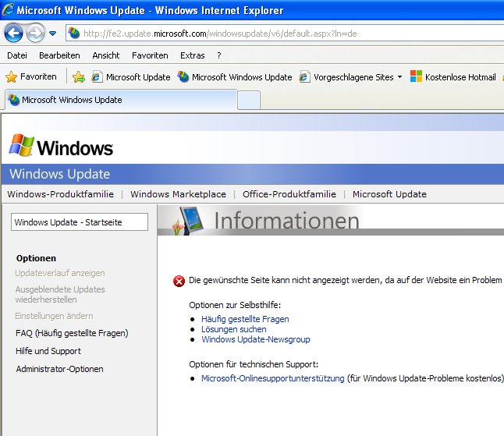Open the Favoriten menu in menu bar
The image size is (504, 436).
150,55
